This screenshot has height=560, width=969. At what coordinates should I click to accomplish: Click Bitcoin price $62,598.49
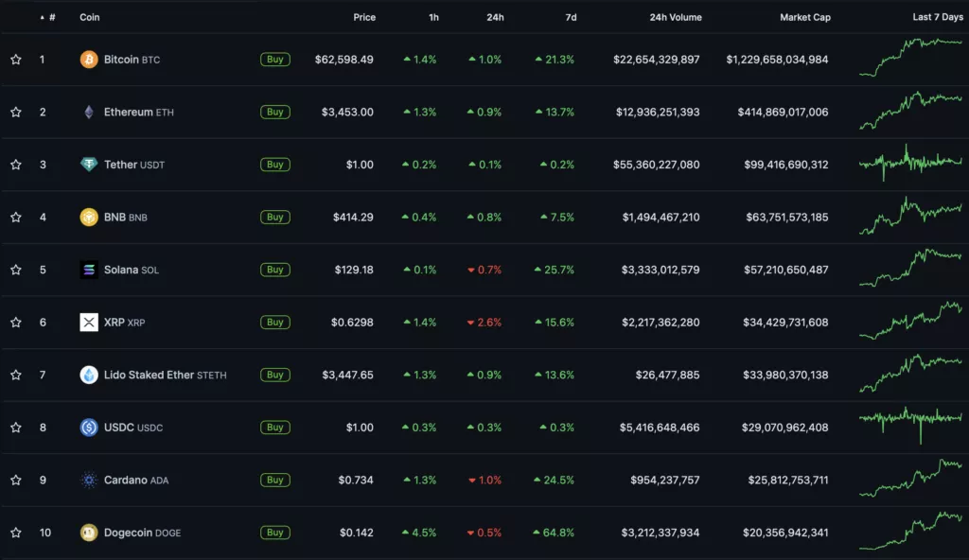pyautogui.click(x=344, y=60)
